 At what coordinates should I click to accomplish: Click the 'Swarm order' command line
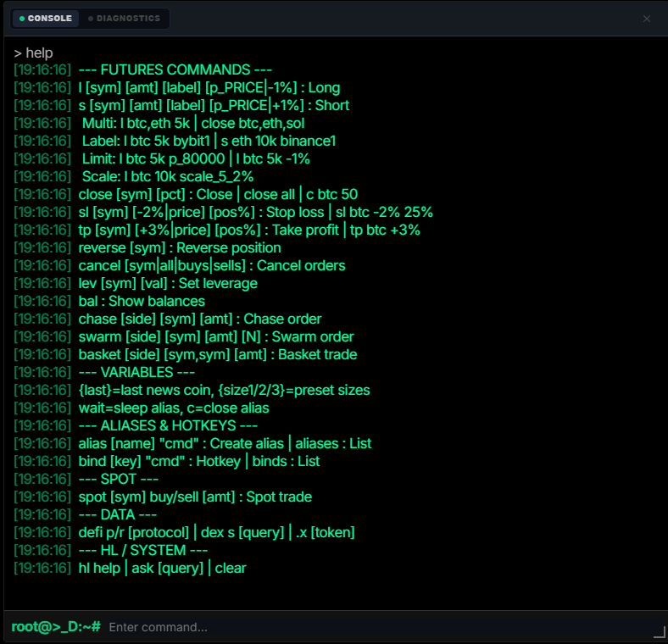tap(184, 337)
